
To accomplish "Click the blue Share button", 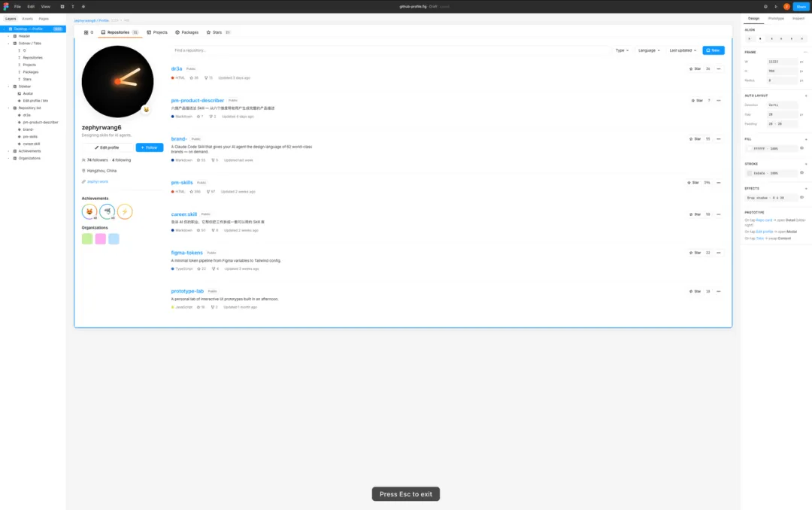I will 801,6.
